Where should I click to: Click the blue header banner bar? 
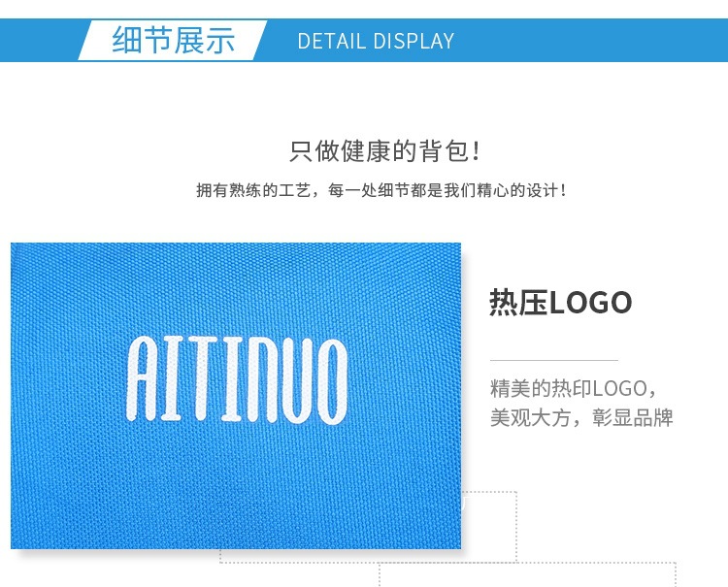[364, 41]
